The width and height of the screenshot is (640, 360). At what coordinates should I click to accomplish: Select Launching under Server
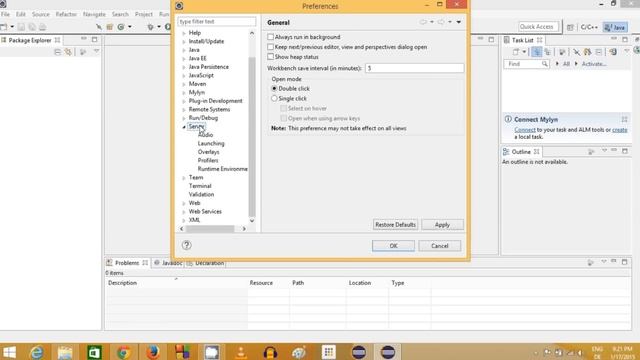click(x=211, y=144)
